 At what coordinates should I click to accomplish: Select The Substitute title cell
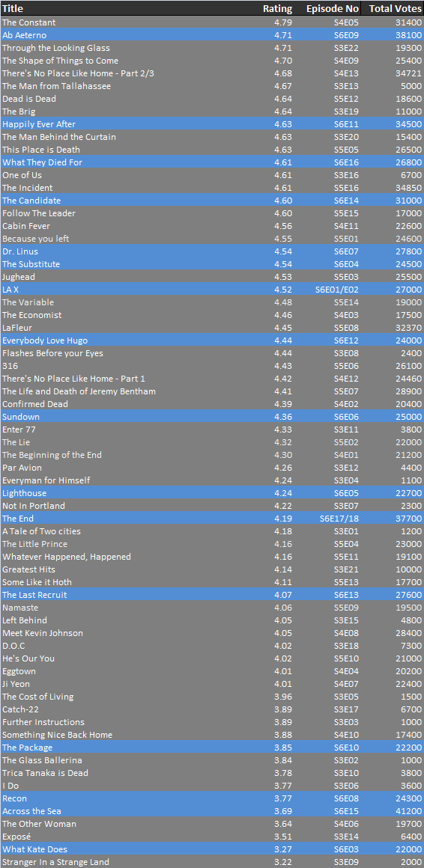coord(31,264)
